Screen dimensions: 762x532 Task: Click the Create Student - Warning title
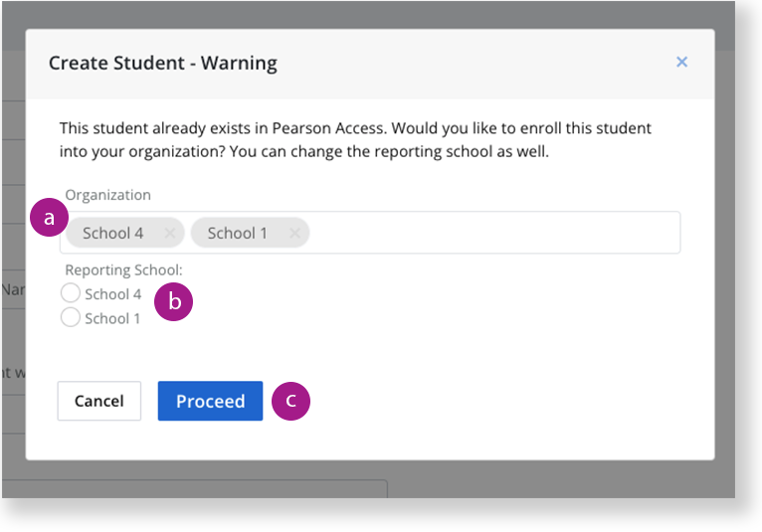(x=163, y=64)
